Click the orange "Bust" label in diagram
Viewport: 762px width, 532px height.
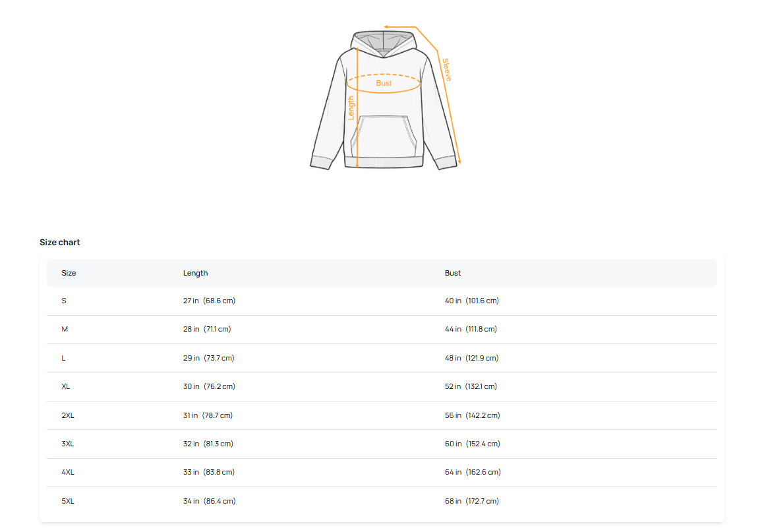click(384, 84)
